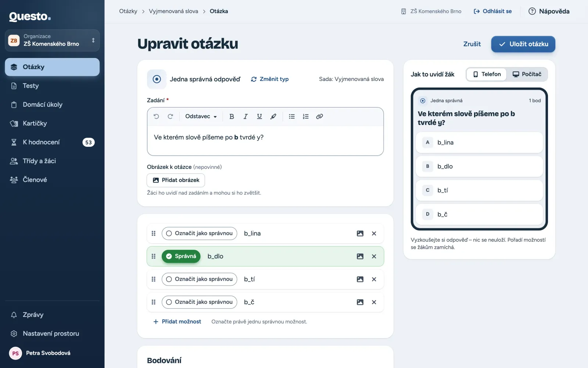Viewport: 588px width, 368px height.
Task: Remove the b_dlo answer option
Action: [x=374, y=256]
